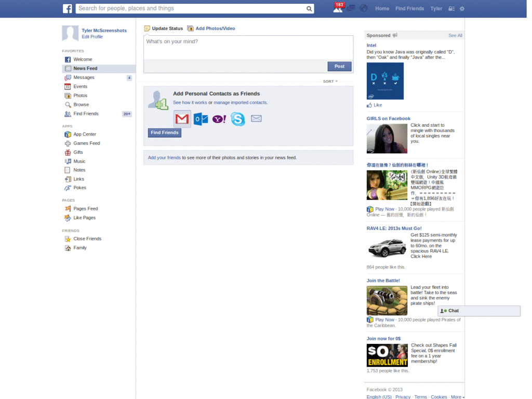Viewport: 532px width, 399px height.
Task: Open manage imported contacts link
Action: pos(240,102)
